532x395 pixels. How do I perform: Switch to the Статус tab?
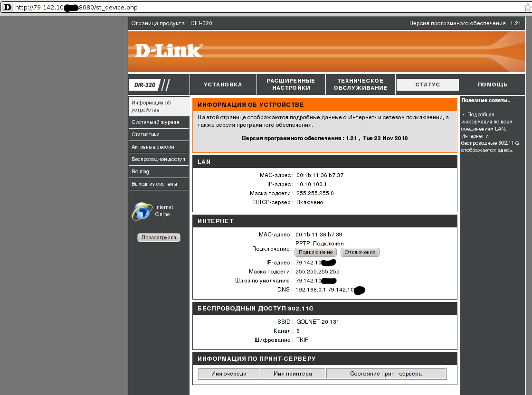click(x=427, y=85)
